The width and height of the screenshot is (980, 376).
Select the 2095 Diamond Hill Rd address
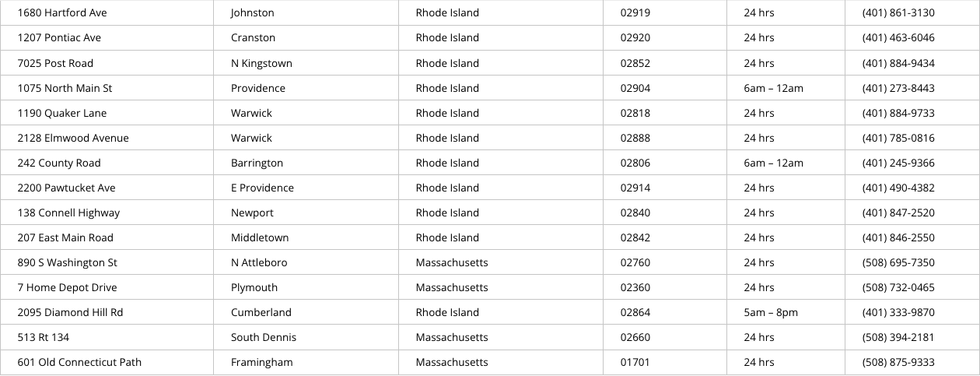click(x=70, y=312)
